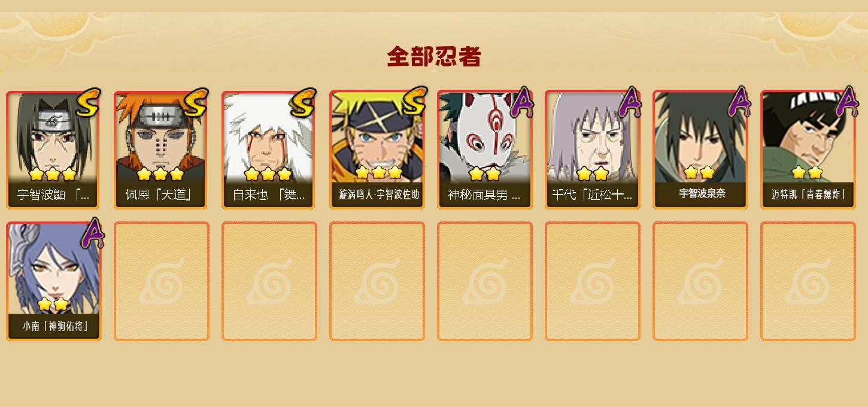Click the last empty leaf-emblem slot in second row
The width and height of the screenshot is (868, 407).
click(x=808, y=281)
